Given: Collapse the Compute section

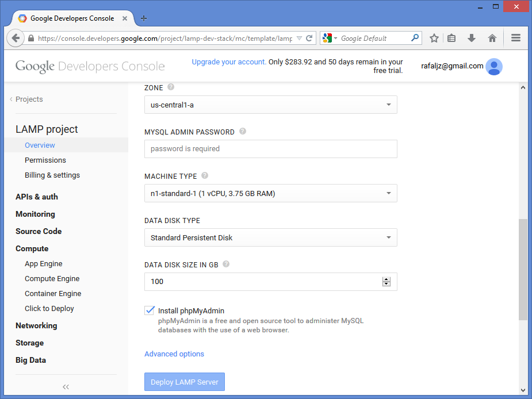Looking at the screenshot, I should pos(32,249).
